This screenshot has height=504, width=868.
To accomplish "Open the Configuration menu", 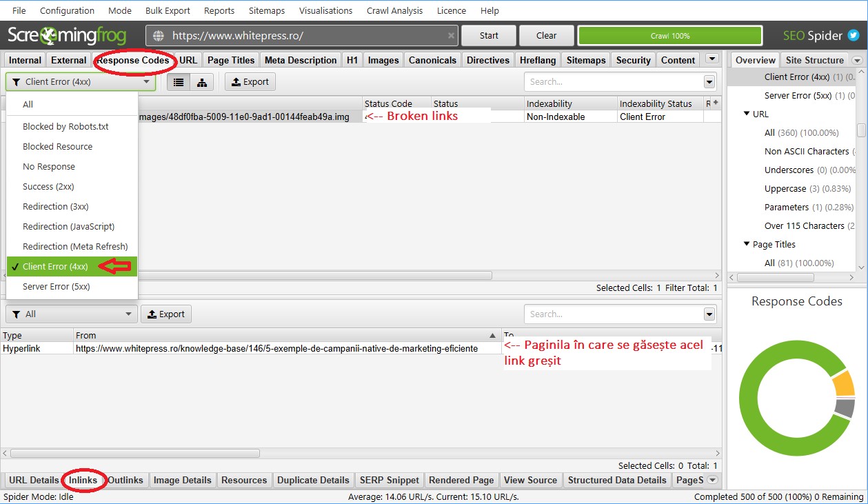I will point(68,11).
